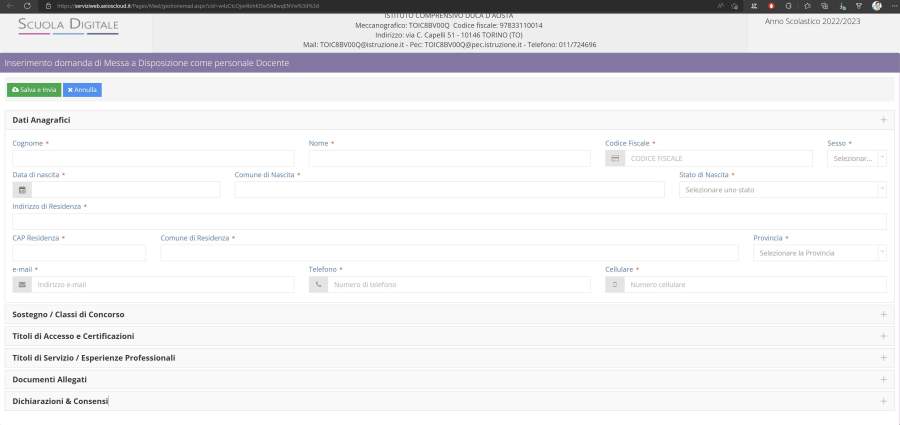The image size is (900, 425).
Task: Expand the Documenti Allegati section
Action: pos(883,380)
